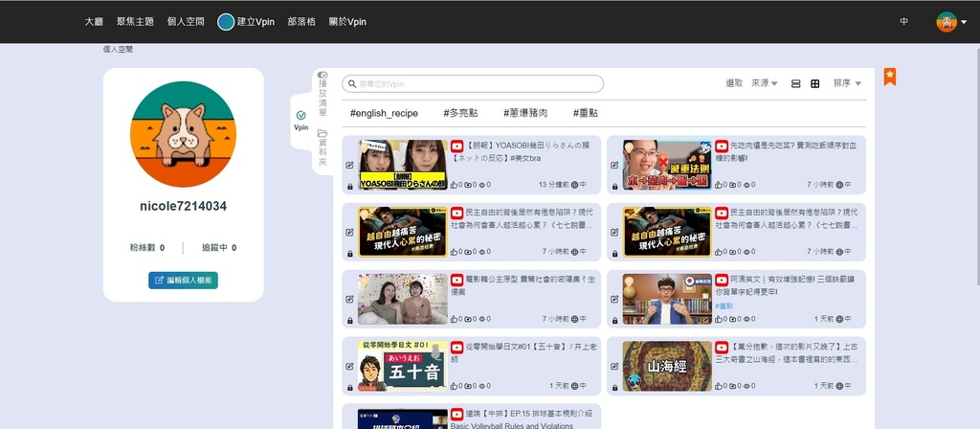Click 追蹤中 0 following count
Image resolution: width=980 pixels, height=429 pixels.
click(x=219, y=248)
